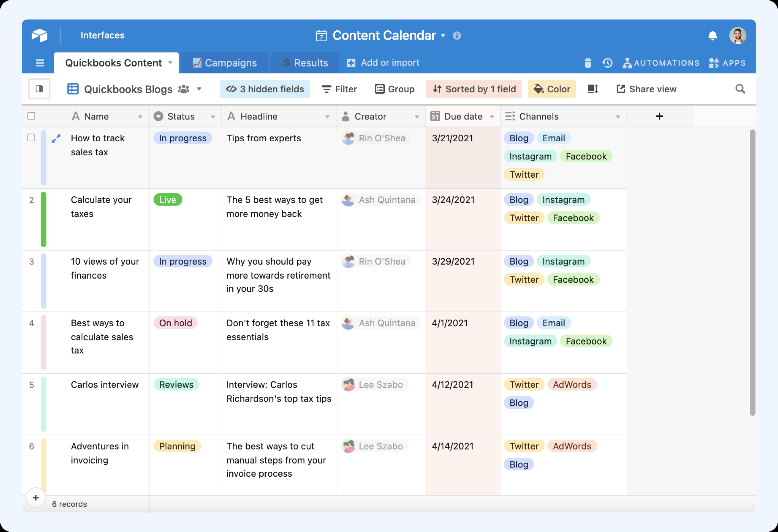Expand the 'How to track sales tax' record
778x532 pixels.
coord(56,138)
